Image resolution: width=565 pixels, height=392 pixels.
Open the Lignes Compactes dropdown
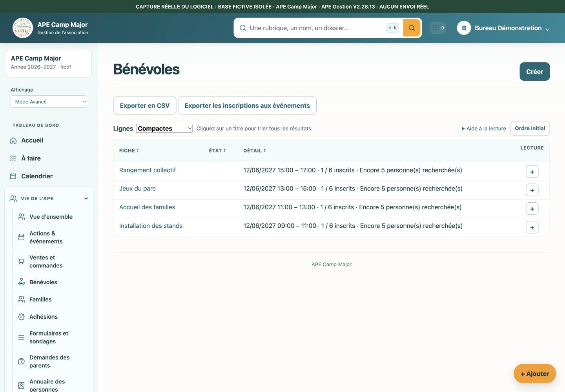[x=164, y=129]
